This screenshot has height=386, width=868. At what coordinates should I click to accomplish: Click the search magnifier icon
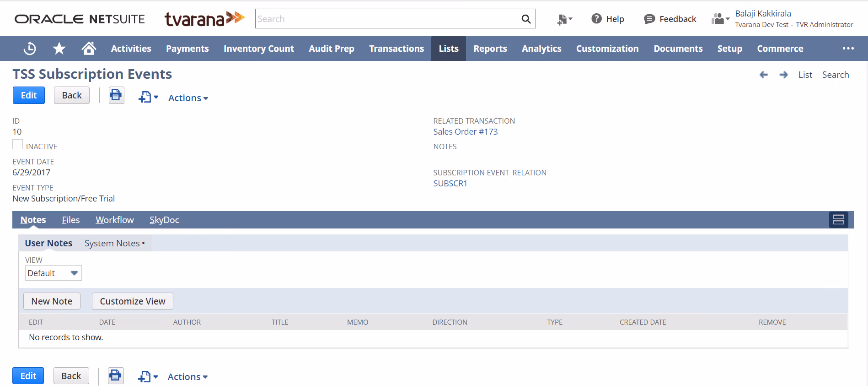click(526, 19)
